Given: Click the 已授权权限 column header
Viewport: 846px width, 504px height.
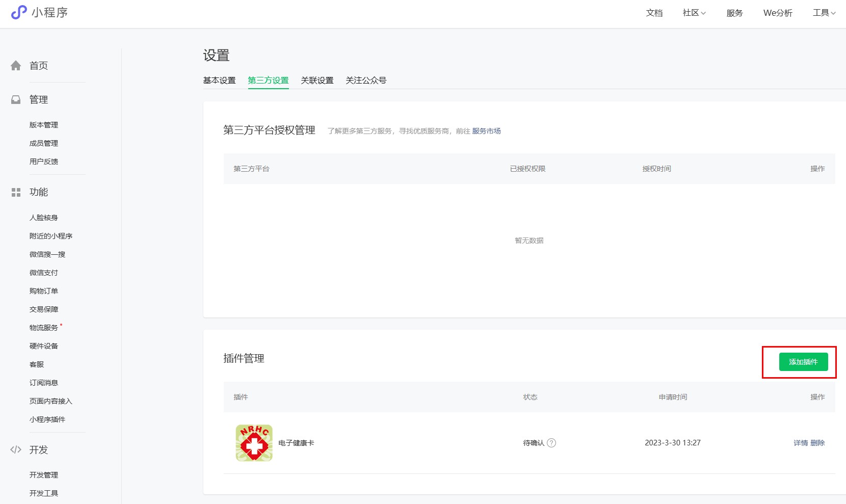Looking at the screenshot, I should click(528, 169).
